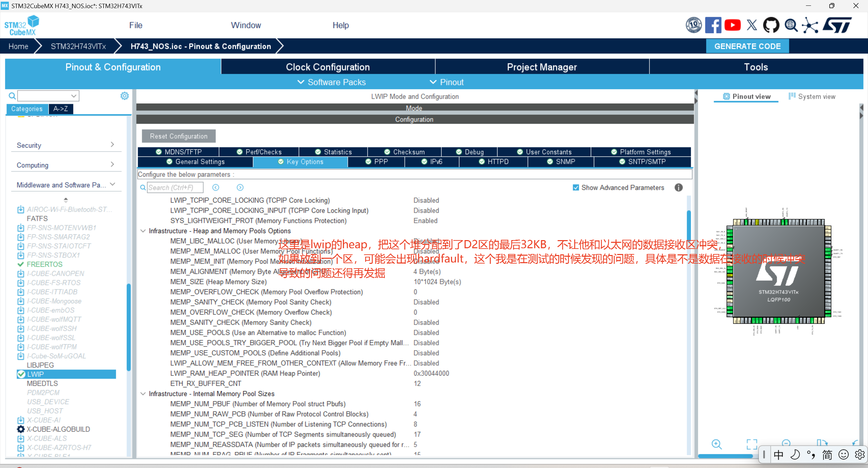Go to next parameter search result
The width and height of the screenshot is (868, 468).
point(240,188)
